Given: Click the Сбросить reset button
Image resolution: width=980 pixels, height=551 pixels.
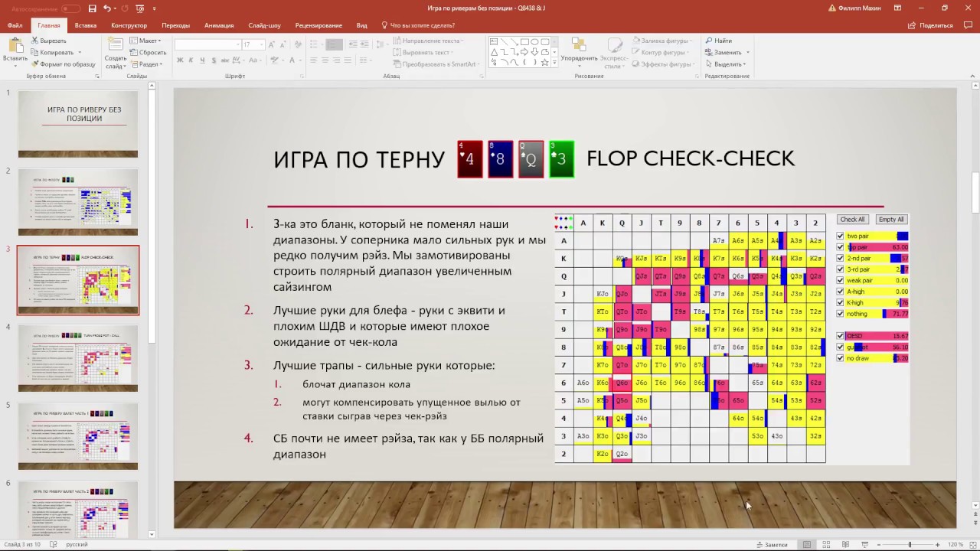Looking at the screenshot, I should [x=148, y=53].
